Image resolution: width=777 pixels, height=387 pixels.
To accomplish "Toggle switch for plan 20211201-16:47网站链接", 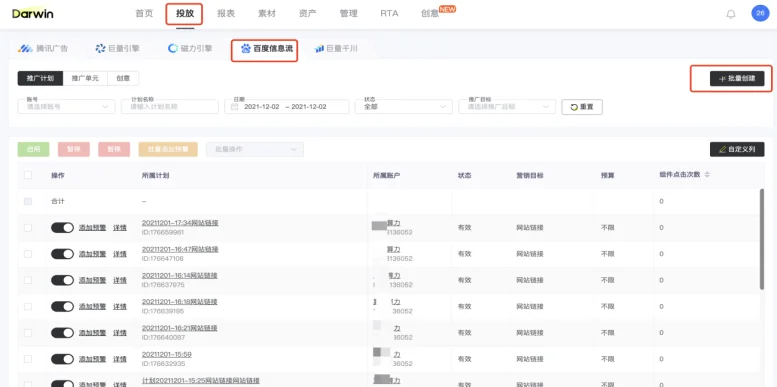I will [62, 254].
